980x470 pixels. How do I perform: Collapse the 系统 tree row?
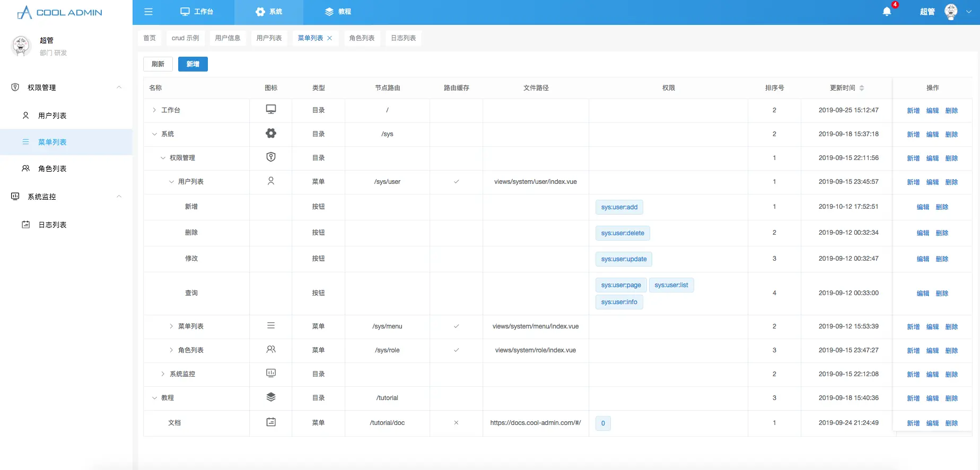click(x=154, y=134)
